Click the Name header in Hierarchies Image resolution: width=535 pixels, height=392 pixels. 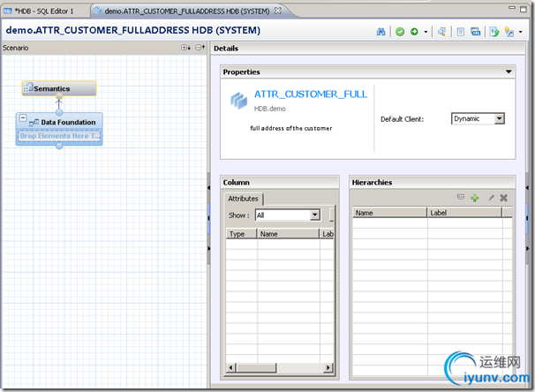389,213
